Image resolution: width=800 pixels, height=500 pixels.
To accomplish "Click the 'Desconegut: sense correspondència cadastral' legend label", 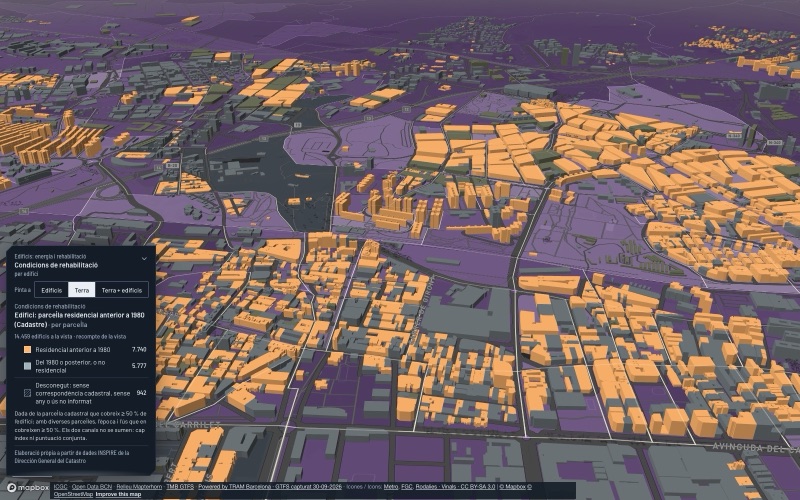I will click(83, 393).
